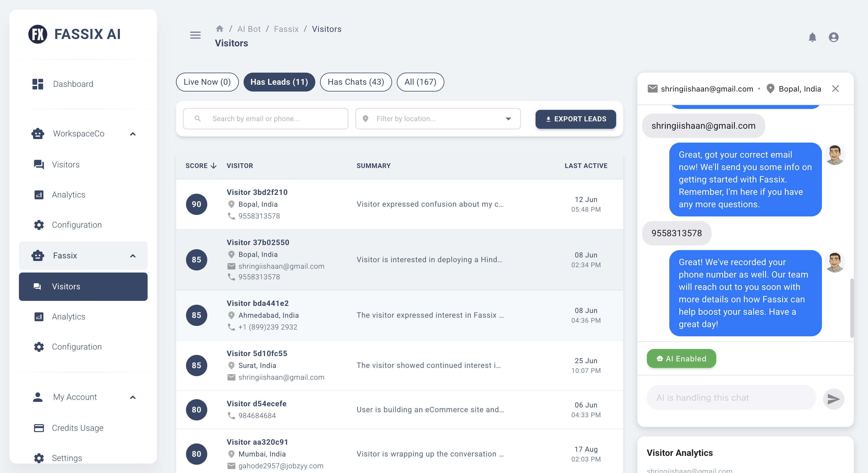Toggle the Score column sort arrow

(x=214, y=166)
